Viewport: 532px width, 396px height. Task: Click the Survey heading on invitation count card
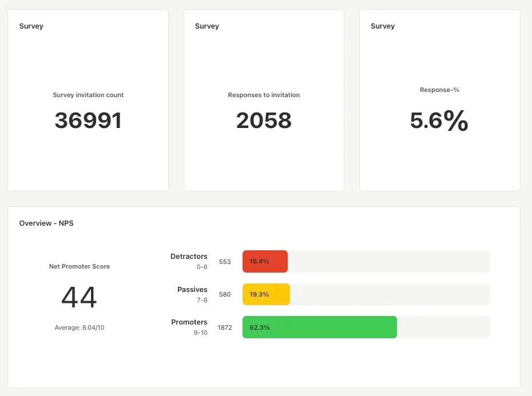31,26
